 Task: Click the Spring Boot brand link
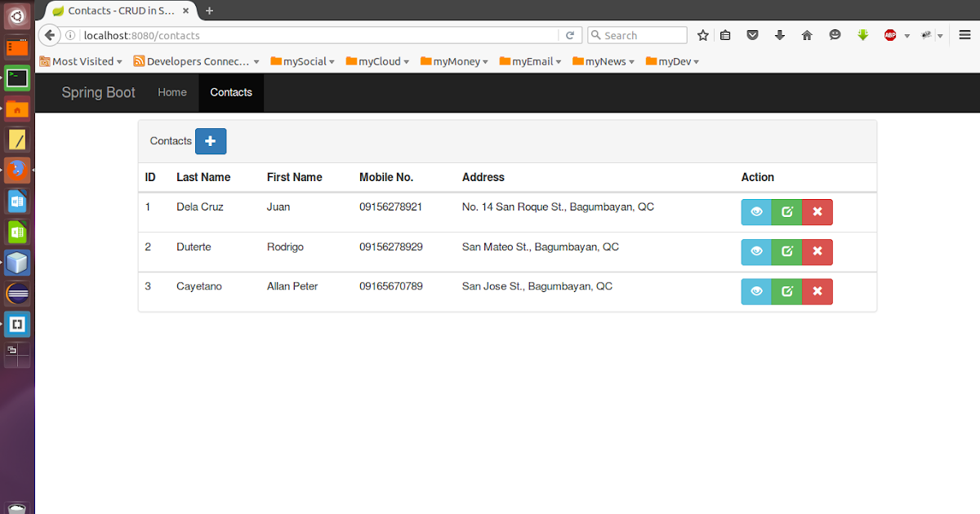[x=98, y=92]
